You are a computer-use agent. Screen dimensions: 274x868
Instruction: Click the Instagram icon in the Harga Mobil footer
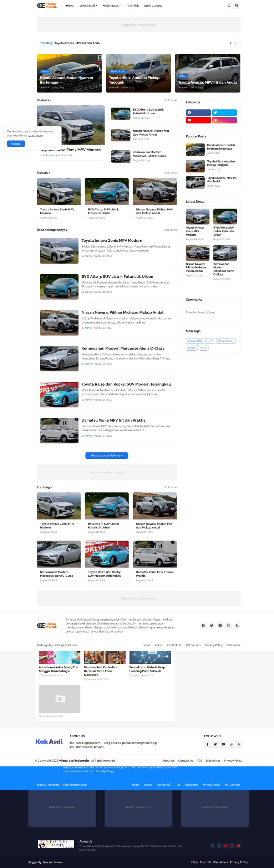[x=229, y=625]
